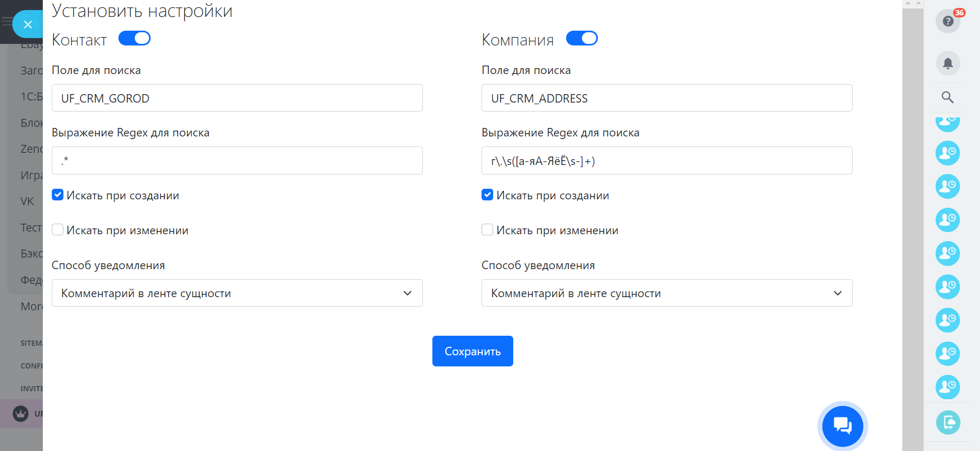Toggle the Контакт switch off

(134, 39)
